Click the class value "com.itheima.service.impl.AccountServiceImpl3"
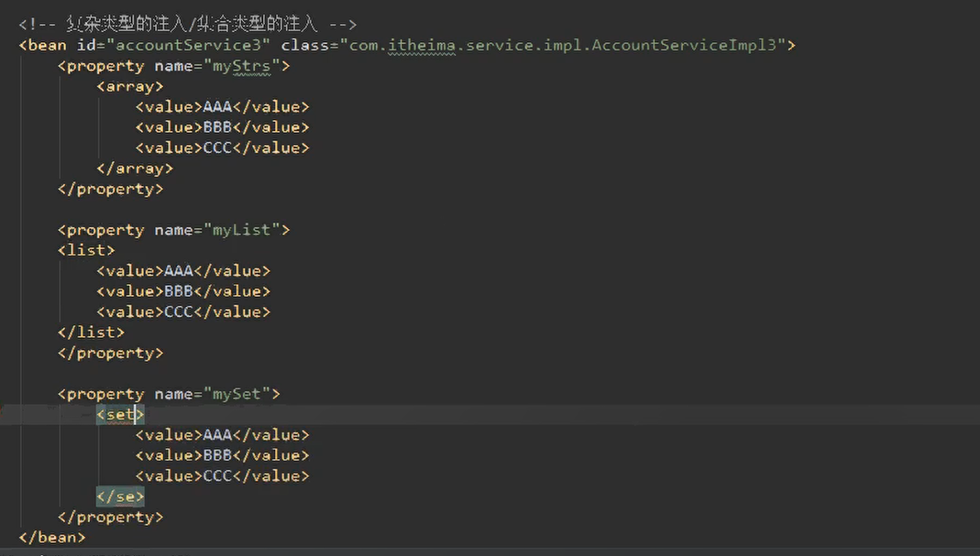Image resolution: width=980 pixels, height=556 pixels. pos(563,45)
